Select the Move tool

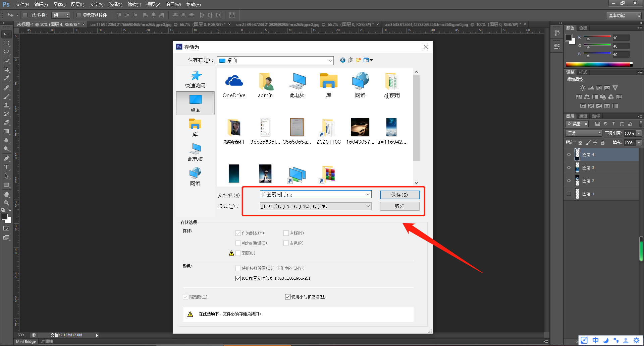point(6,34)
